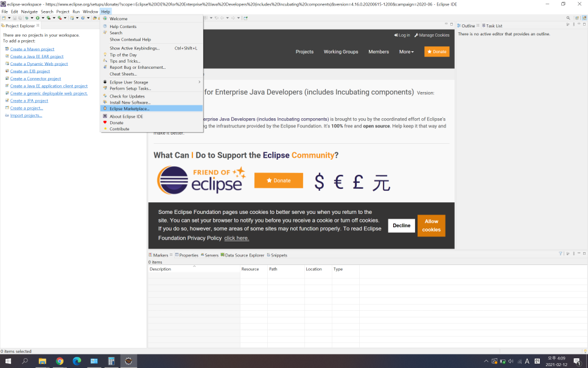Click the Allow cookies button
The height and width of the screenshot is (368, 588).
(x=431, y=225)
